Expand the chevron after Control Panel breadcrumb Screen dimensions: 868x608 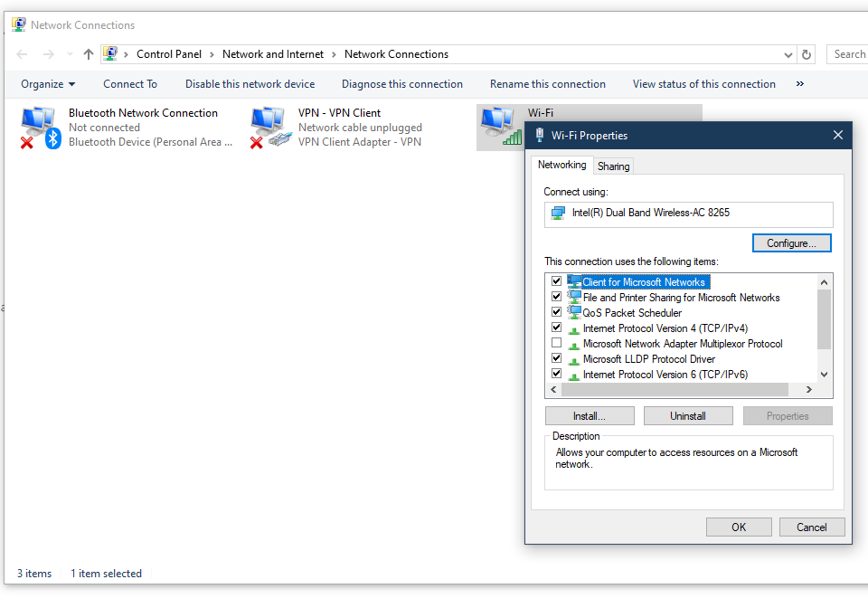(x=212, y=54)
